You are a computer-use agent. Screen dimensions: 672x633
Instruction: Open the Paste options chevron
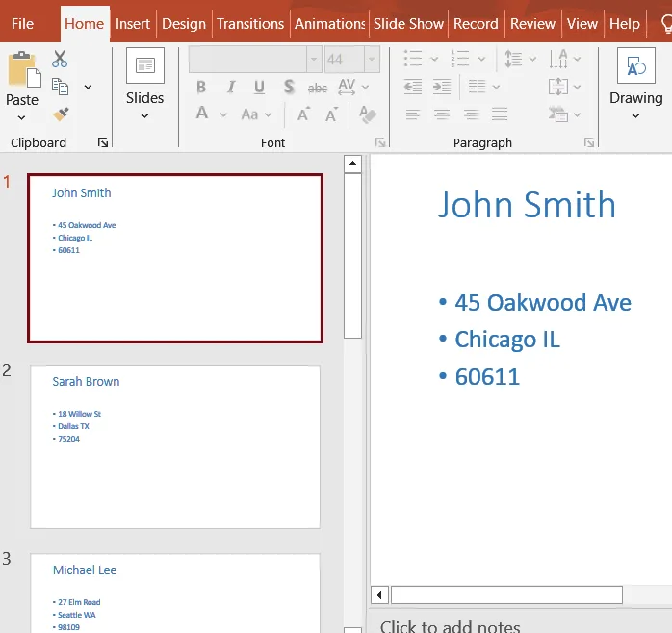pyautogui.click(x=21, y=117)
